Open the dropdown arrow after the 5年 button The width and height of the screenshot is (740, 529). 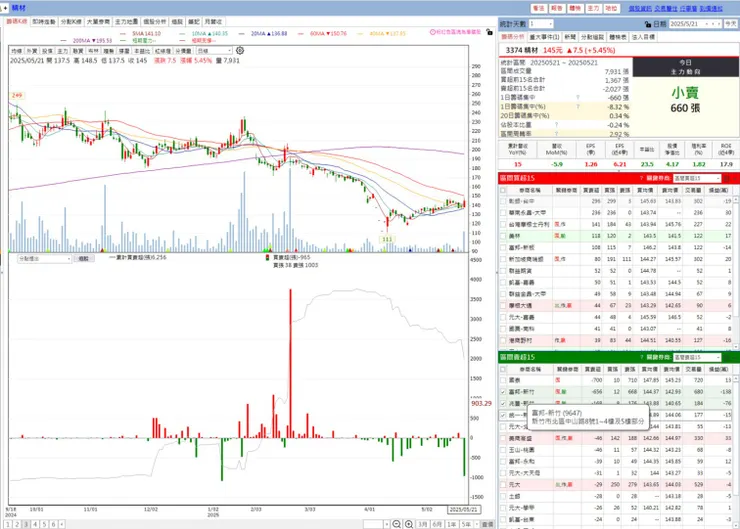point(477,524)
